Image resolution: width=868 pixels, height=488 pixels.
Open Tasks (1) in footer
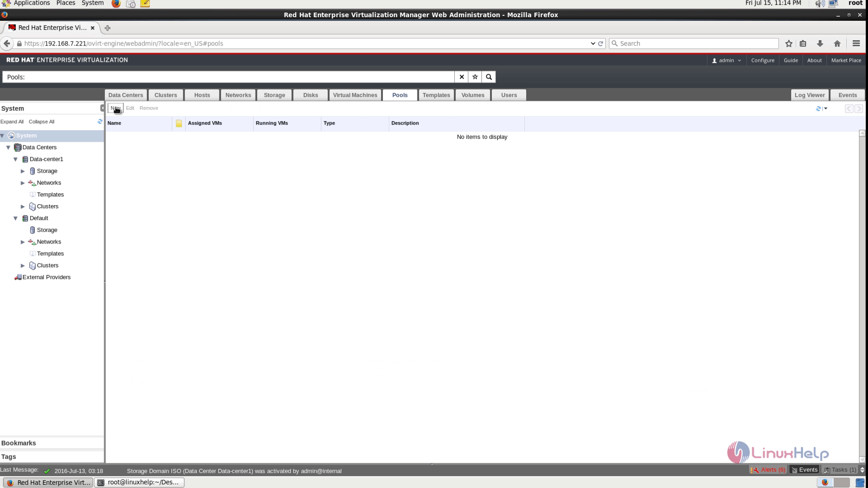point(840,470)
